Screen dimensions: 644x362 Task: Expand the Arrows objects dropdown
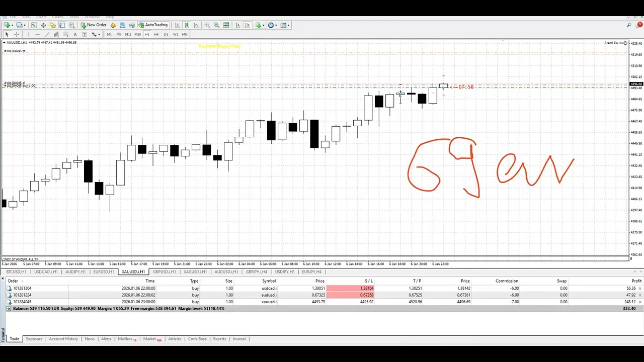[x=99, y=34]
